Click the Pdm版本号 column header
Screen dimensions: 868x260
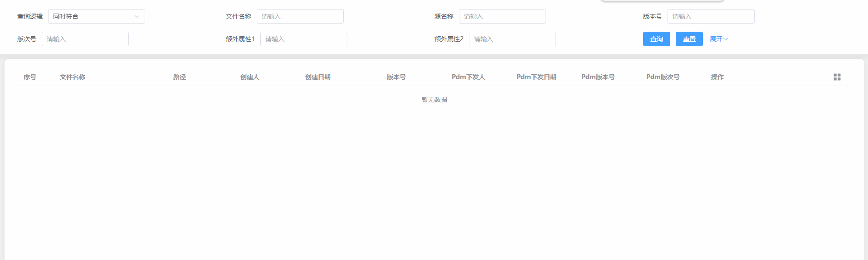(x=598, y=77)
